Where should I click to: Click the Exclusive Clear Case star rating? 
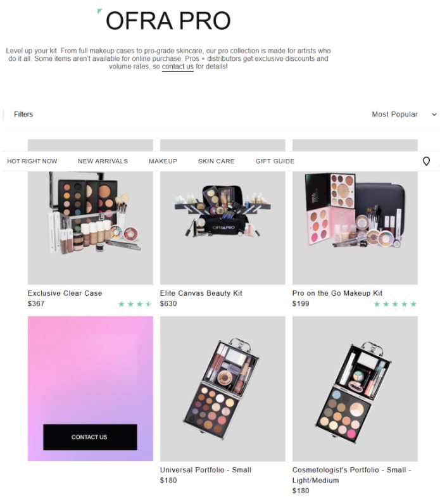click(x=135, y=304)
